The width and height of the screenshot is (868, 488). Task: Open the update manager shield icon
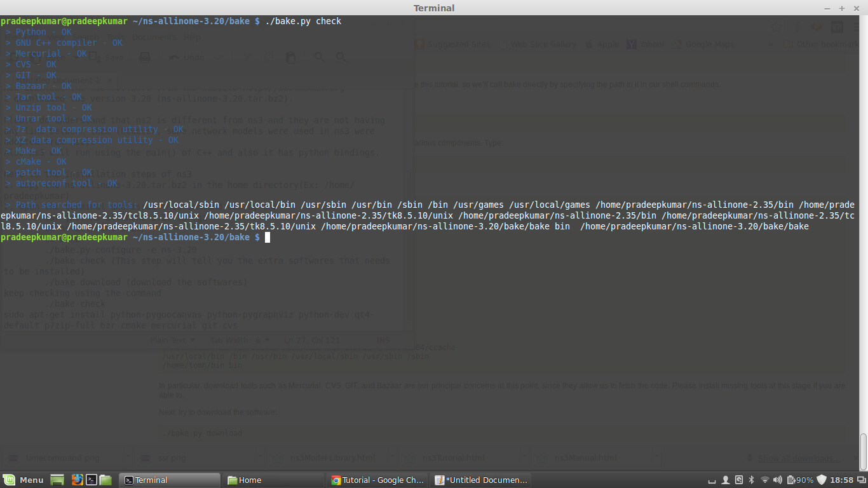coord(822,480)
